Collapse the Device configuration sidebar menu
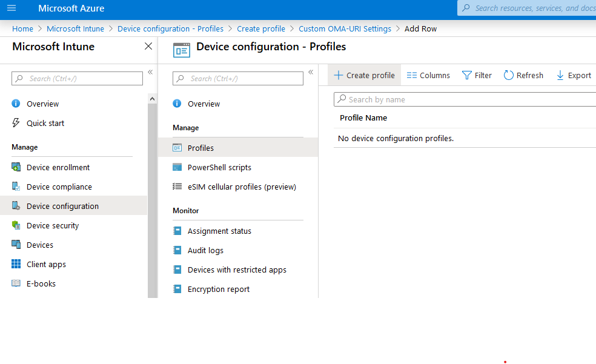The width and height of the screenshot is (596, 364). coord(311,72)
